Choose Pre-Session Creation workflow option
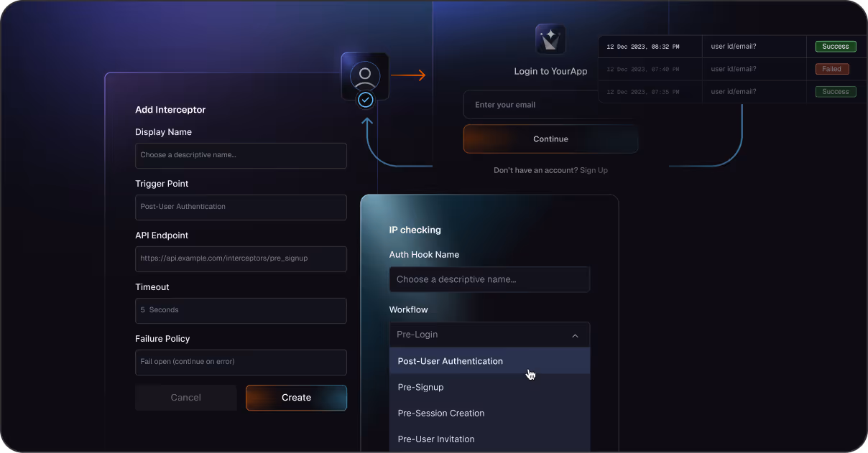The width and height of the screenshot is (868, 453). pyautogui.click(x=489, y=413)
